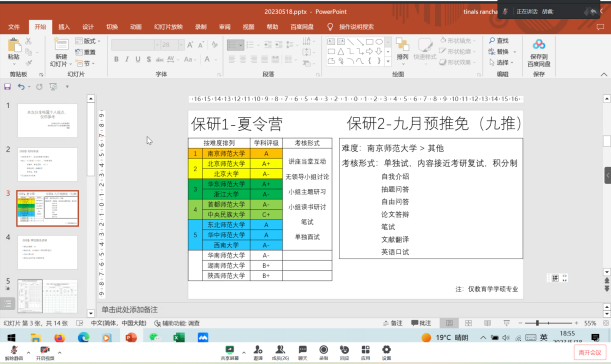This screenshot has height=364, width=611.
Task: Click the notes area 单击此处添加备注
Action: (130, 309)
